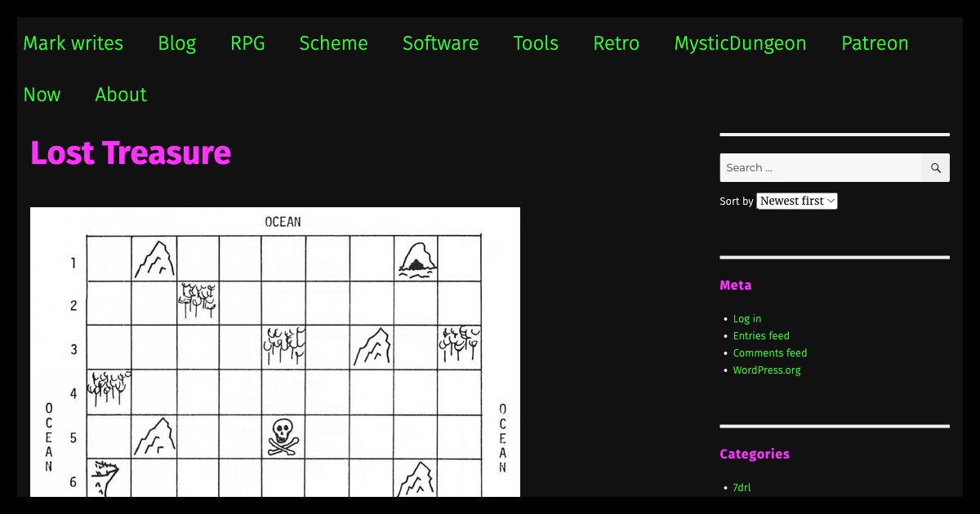Navigate to the About page

tap(120, 95)
